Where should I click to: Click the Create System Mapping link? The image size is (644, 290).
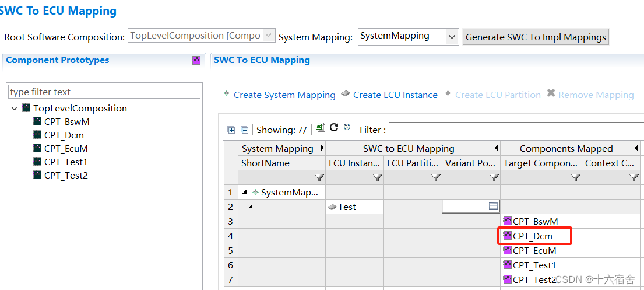[284, 95]
